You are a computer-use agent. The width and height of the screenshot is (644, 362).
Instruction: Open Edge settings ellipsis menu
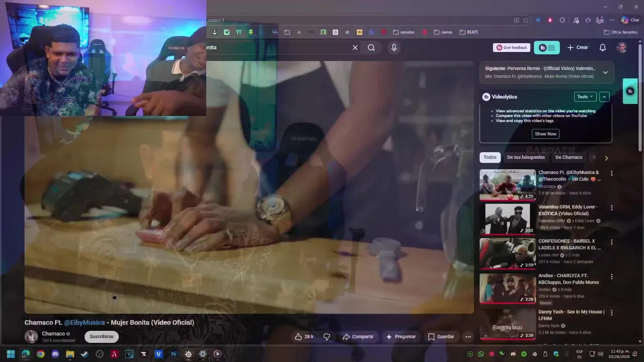[612, 20]
